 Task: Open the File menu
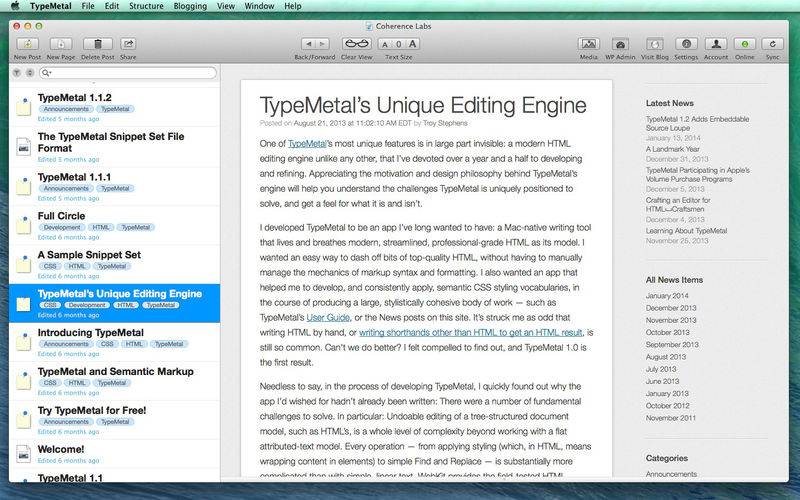(88, 6)
